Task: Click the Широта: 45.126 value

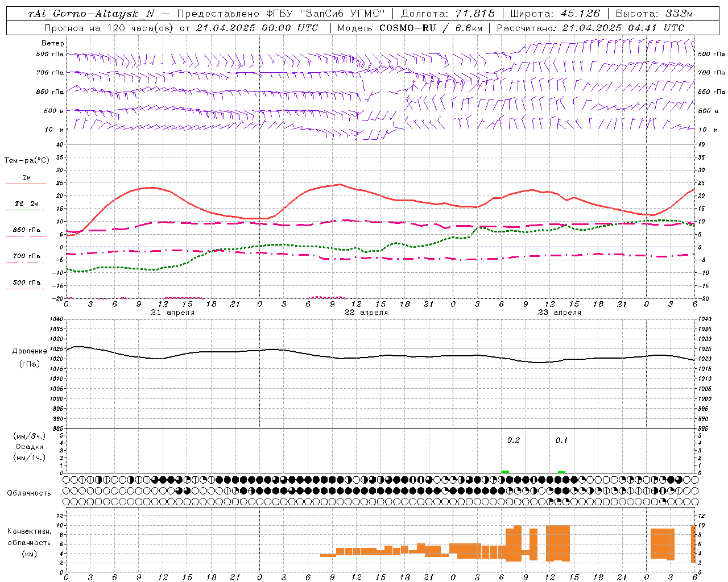Action: tap(555, 14)
